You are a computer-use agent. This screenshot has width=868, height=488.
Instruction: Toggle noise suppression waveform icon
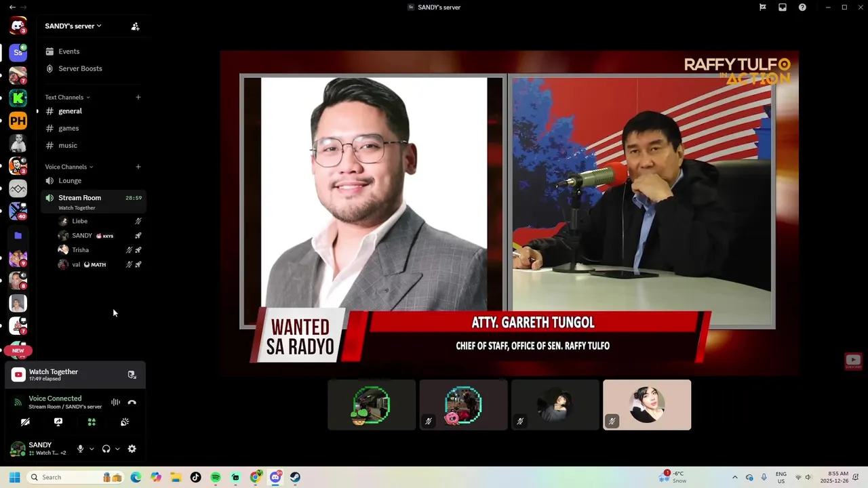tap(116, 402)
